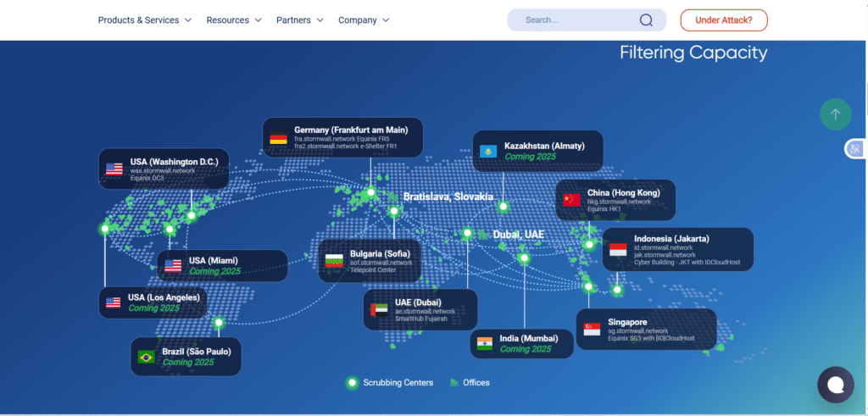Screen dimensions: 868x416
Task: Open the Partners menu
Action: point(300,20)
